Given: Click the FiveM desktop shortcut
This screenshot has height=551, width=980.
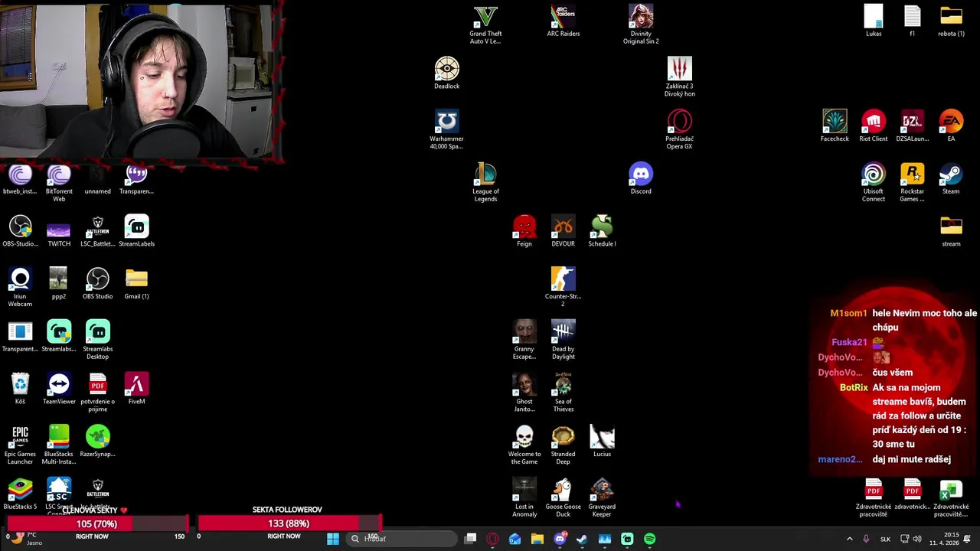Looking at the screenshot, I should click(136, 389).
